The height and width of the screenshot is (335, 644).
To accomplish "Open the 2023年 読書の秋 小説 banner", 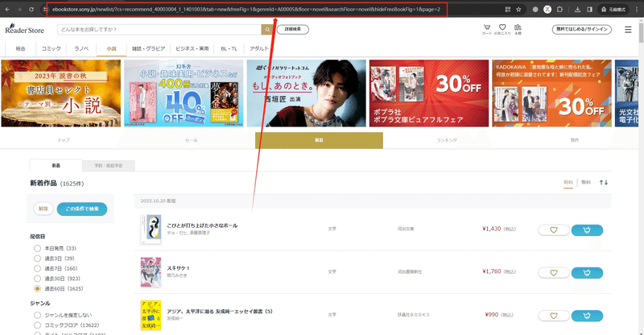I will click(x=61, y=93).
